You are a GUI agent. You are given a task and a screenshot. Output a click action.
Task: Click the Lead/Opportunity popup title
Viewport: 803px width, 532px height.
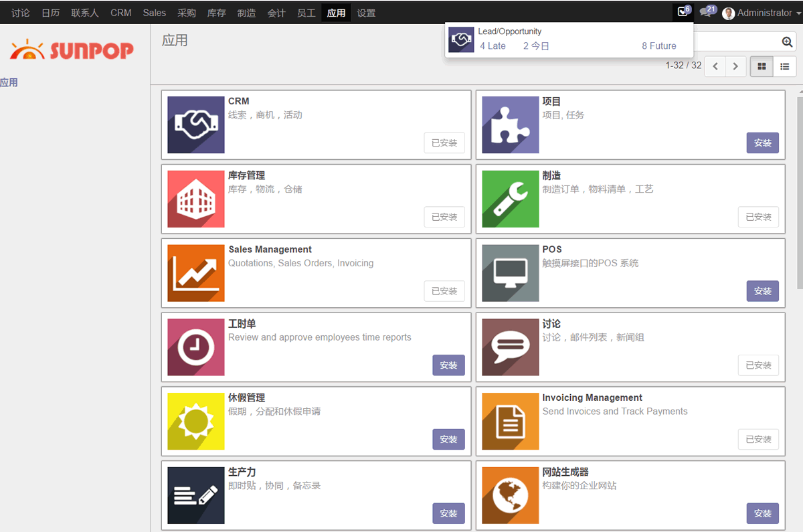tap(510, 31)
